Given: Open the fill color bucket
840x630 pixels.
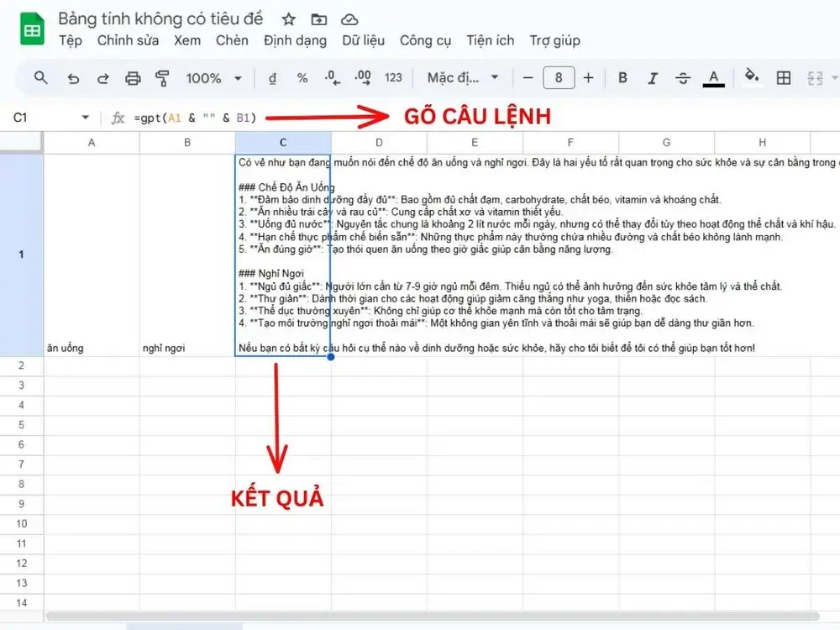Looking at the screenshot, I should click(x=752, y=77).
